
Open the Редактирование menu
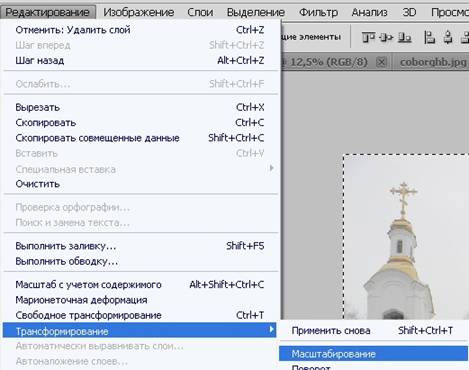point(48,12)
